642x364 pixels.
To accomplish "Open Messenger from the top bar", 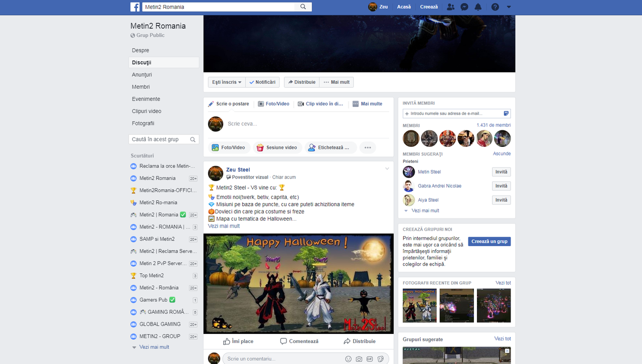I will click(x=464, y=7).
